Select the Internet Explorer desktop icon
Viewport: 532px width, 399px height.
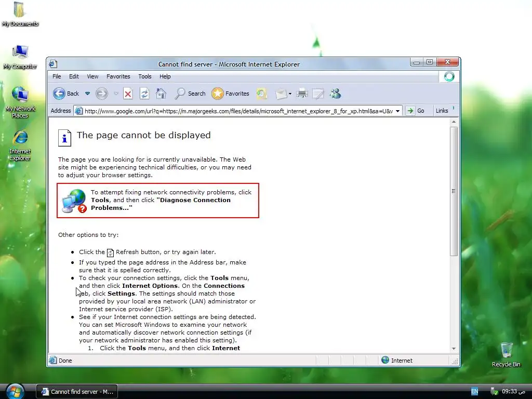pos(20,145)
